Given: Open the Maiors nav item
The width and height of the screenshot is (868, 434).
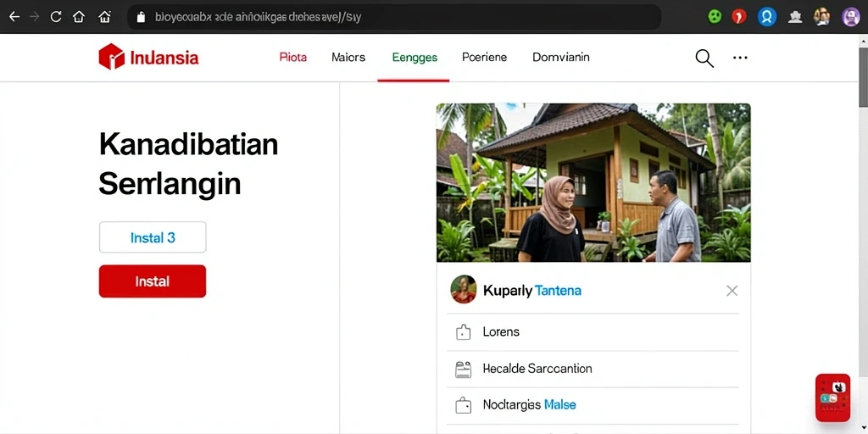Looking at the screenshot, I should pyautogui.click(x=348, y=57).
